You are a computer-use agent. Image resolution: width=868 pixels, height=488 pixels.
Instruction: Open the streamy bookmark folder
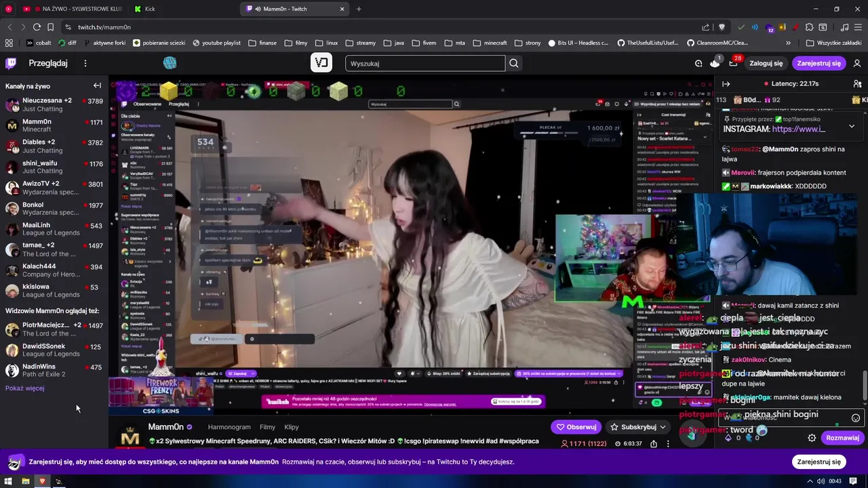360,43
